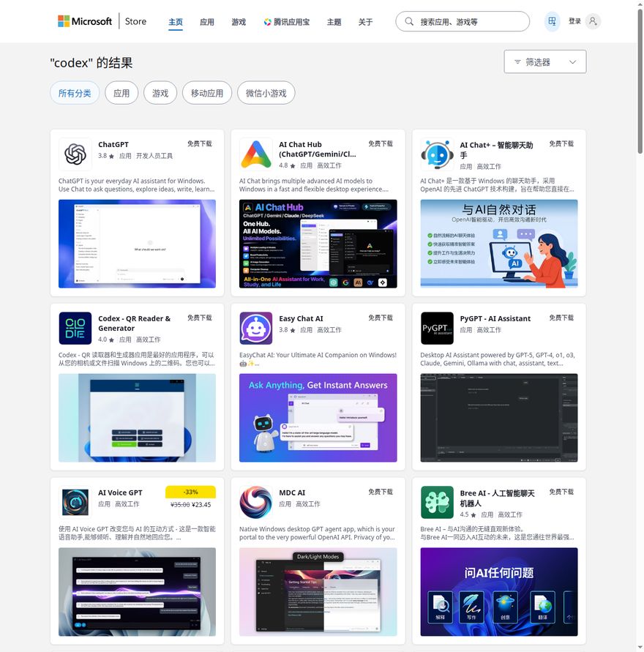Open the 筛选器 filter dropdown
Viewport: 644px width, 652px height.
pos(545,61)
